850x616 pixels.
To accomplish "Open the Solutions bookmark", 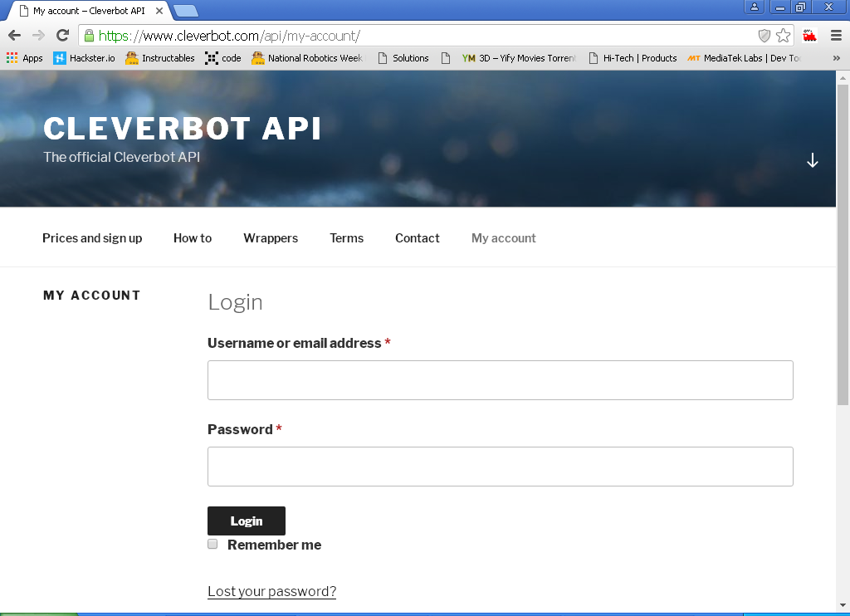I will [403, 58].
